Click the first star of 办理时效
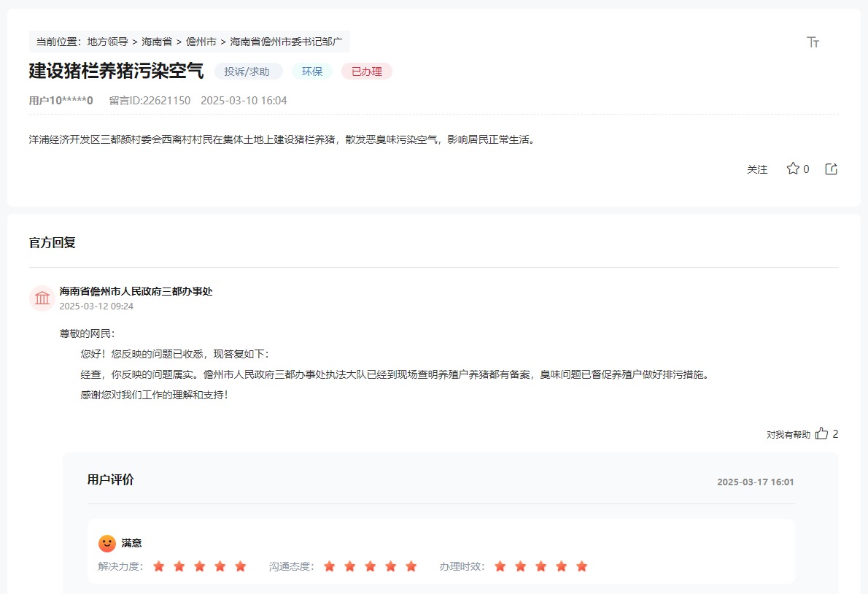Image resolution: width=868 pixels, height=594 pixels. pyautogui.click(x=500, y=566)
